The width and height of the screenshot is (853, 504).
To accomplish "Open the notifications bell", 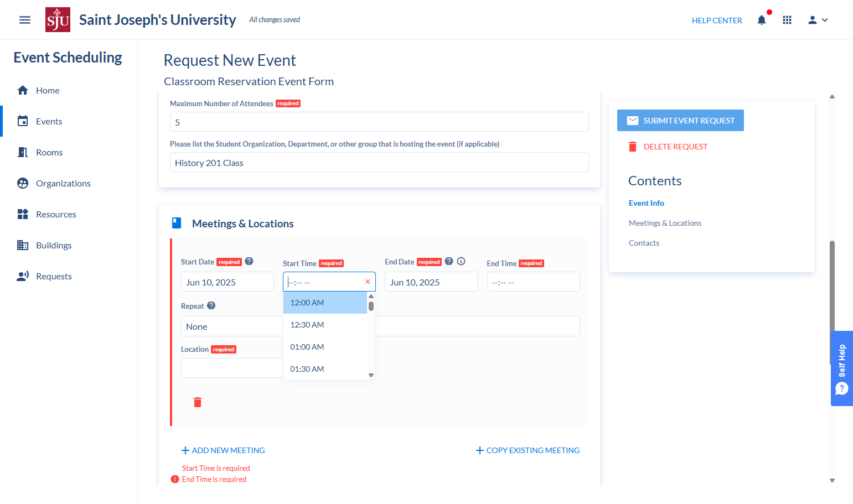I will [x=762, y=20].
